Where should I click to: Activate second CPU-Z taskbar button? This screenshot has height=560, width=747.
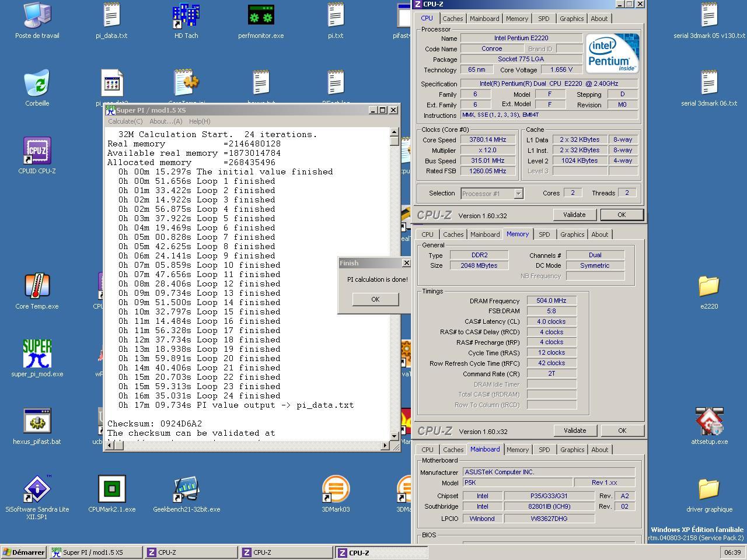287,552
